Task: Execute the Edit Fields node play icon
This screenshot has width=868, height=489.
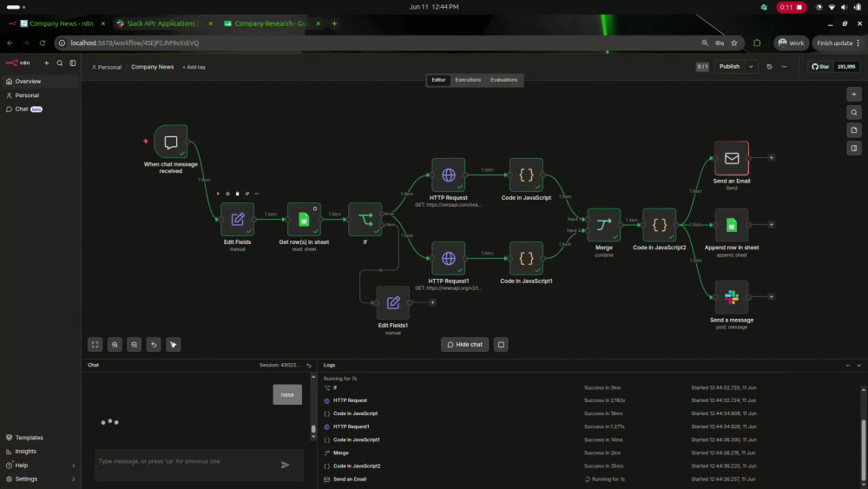Action: pos(218,194)
